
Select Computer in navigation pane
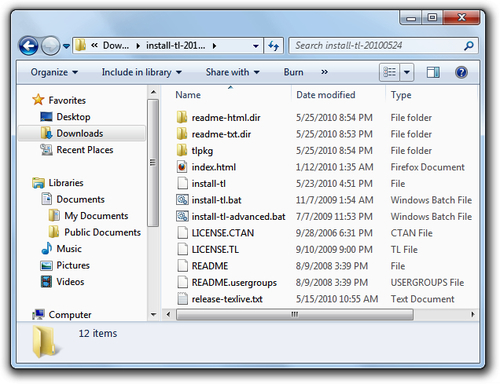(x=70, y=315)
